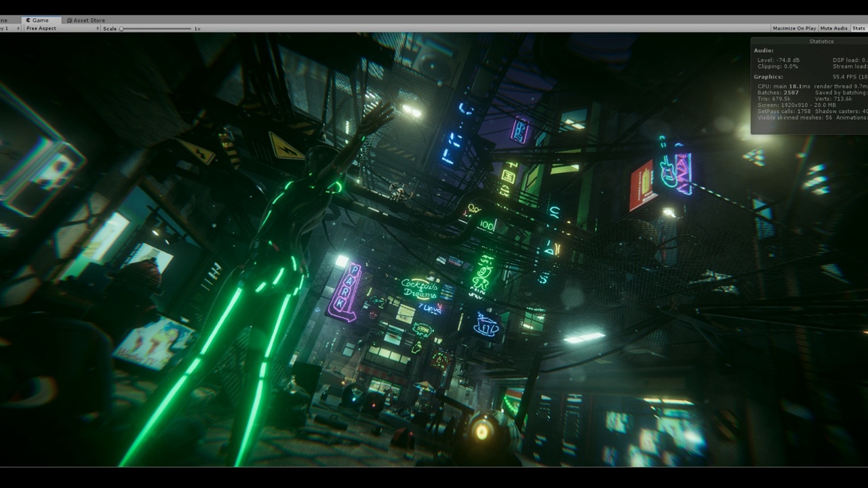Click the 'CPU: main 18.1ms' stat
The image size is (868, 488).
pyautogui.click(x=783, y=86)
